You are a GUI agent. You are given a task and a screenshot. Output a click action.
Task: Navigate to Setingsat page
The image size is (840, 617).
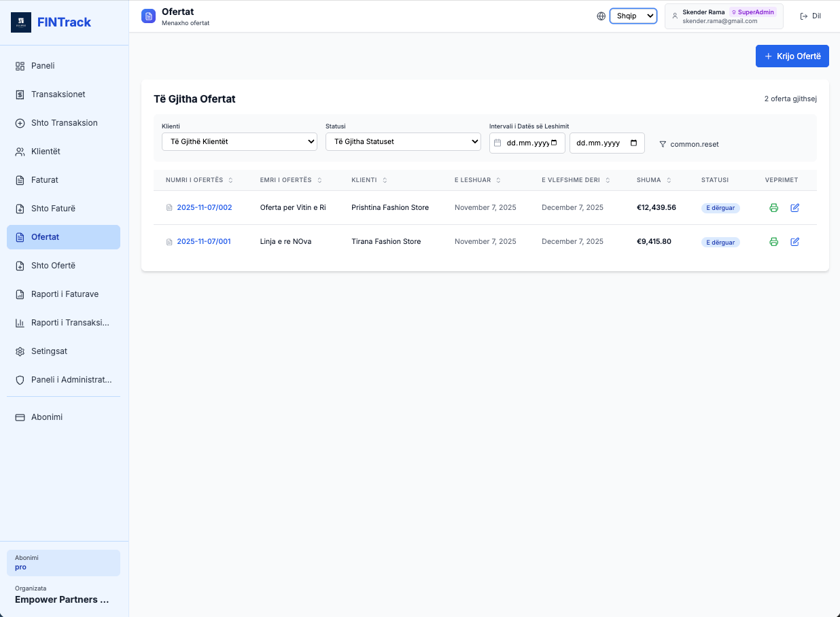pos(49,351)
